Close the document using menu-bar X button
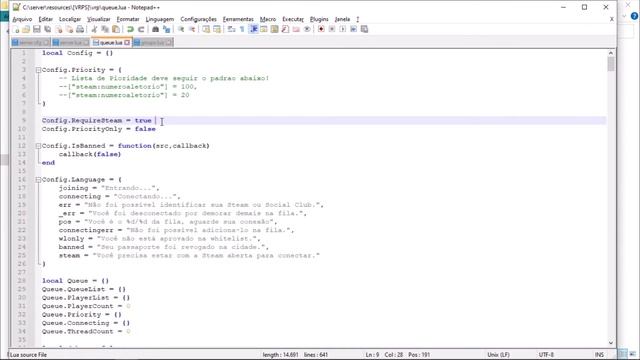This screenshot has height=360, width=640. 611,19
